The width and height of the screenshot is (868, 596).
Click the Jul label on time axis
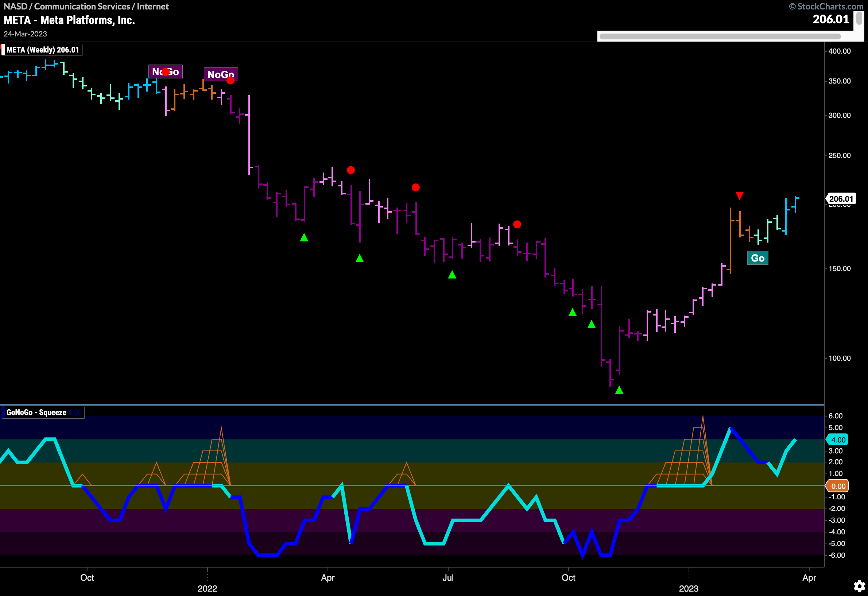(448, 578)
